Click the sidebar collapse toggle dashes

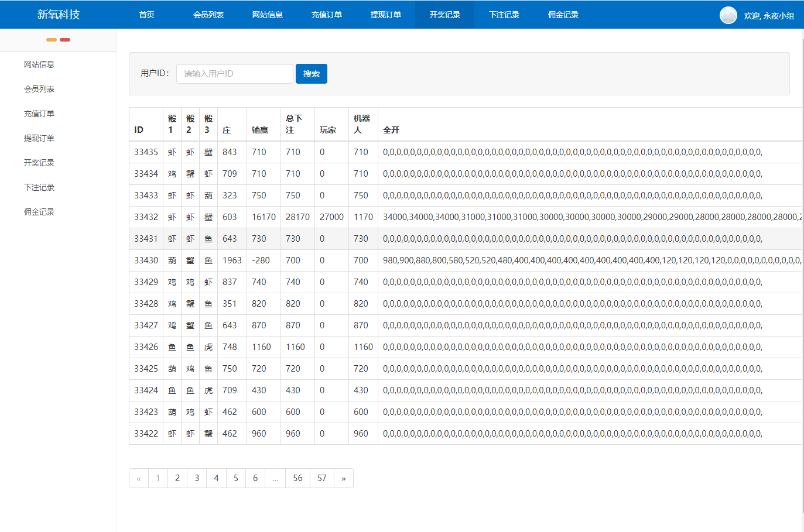(x=58, y=40)
